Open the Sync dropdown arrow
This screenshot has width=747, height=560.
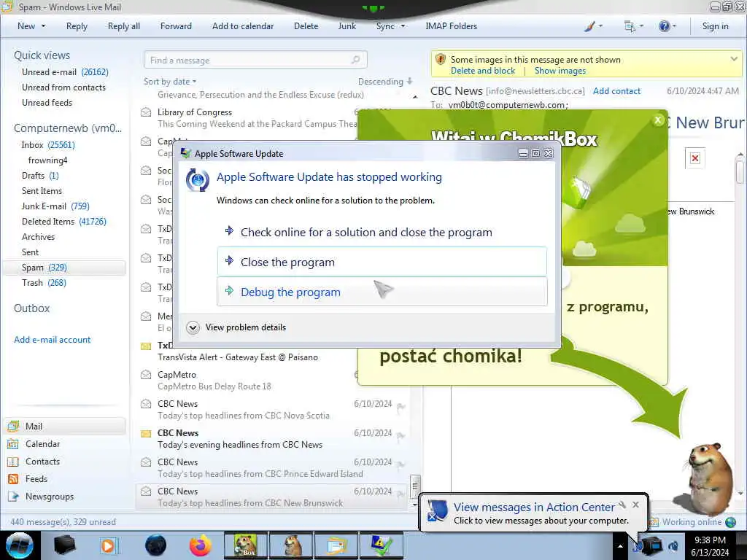403,26
